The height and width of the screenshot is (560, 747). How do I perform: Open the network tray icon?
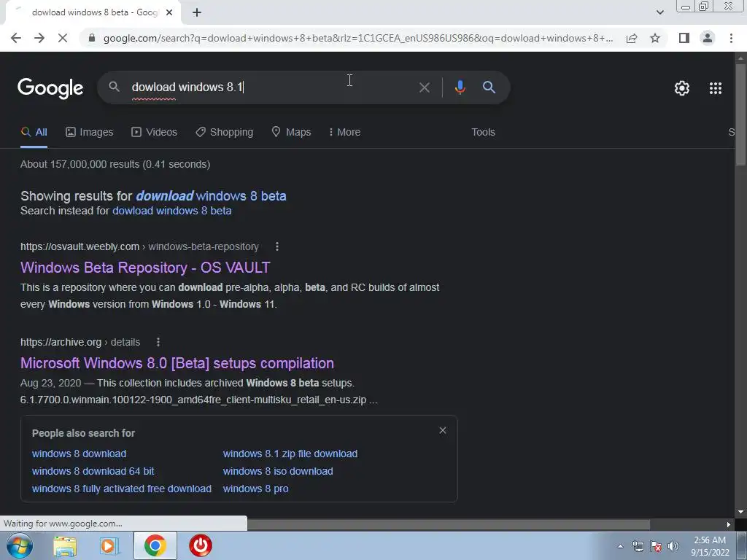point(638,546)
